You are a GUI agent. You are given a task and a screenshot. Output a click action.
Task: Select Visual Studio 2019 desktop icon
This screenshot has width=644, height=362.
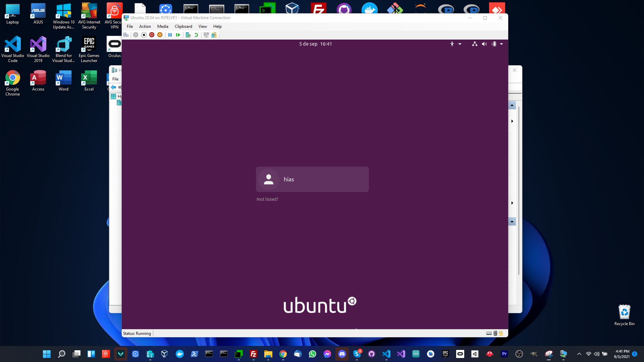pos(38,50)
